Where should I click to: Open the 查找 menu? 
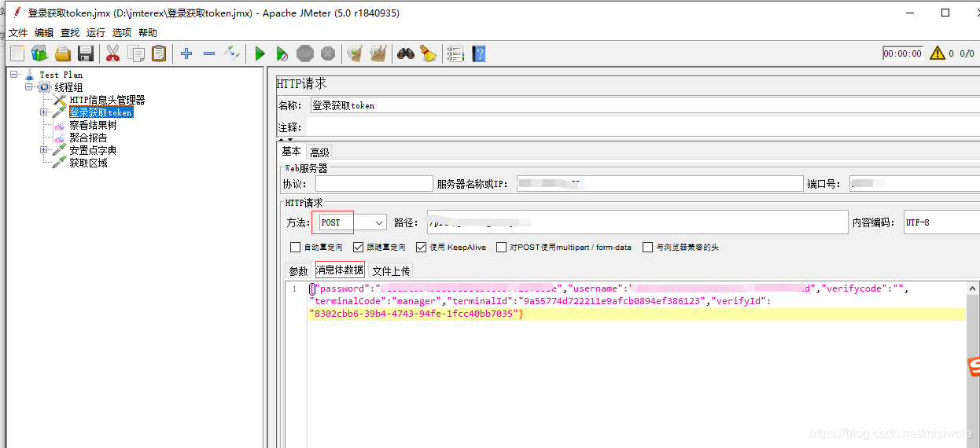pos(70,33)
